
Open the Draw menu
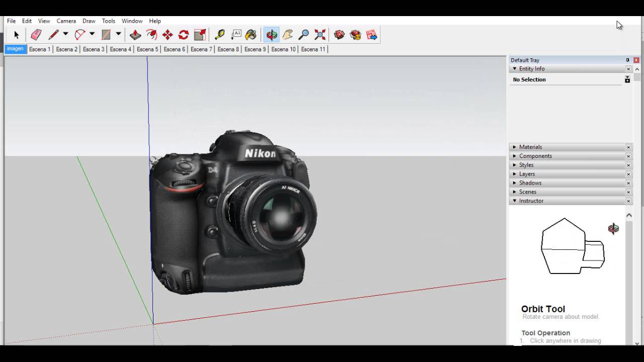[89, 21]
